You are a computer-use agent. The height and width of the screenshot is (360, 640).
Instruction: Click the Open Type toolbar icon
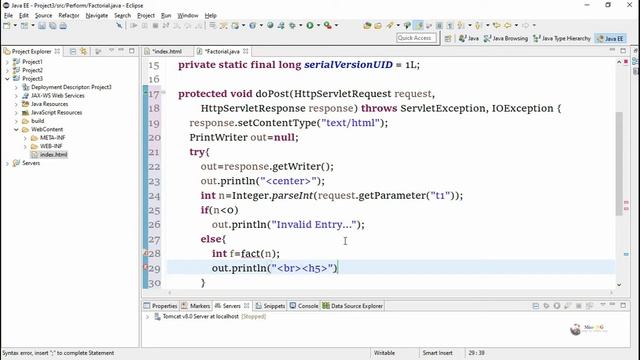367,25
